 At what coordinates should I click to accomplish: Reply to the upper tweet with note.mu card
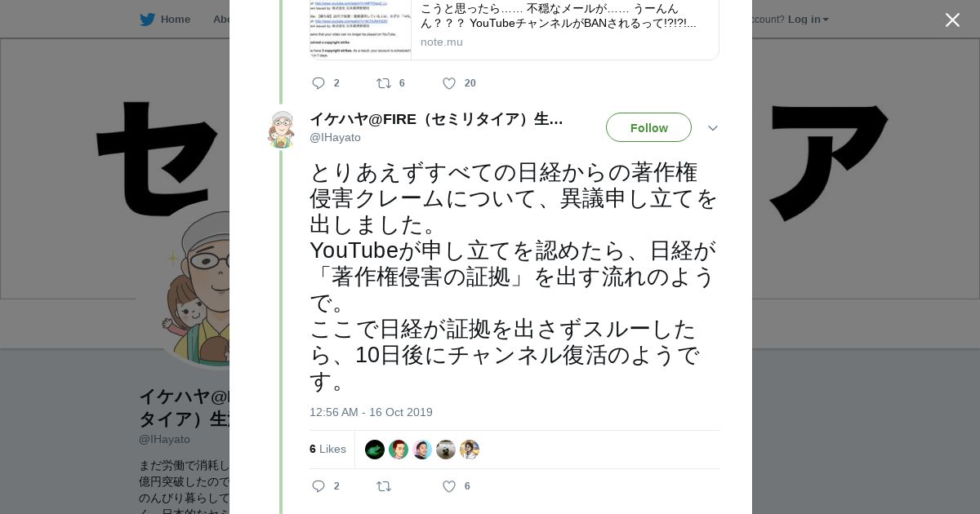click(318, 83)
